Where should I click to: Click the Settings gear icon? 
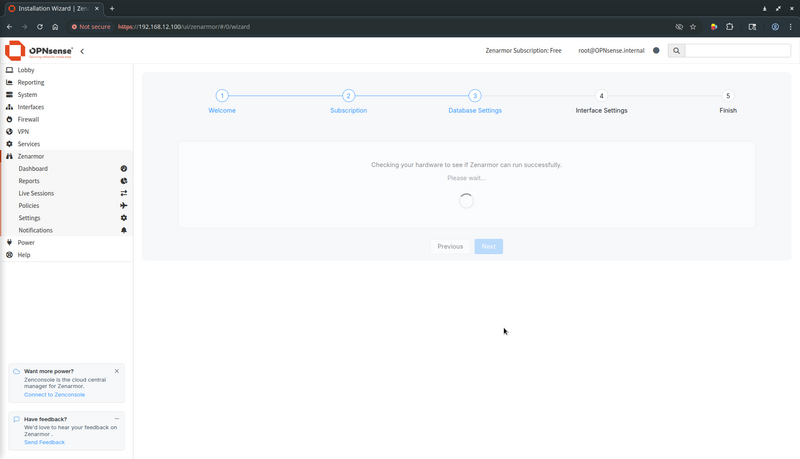(x=123, y=218)
